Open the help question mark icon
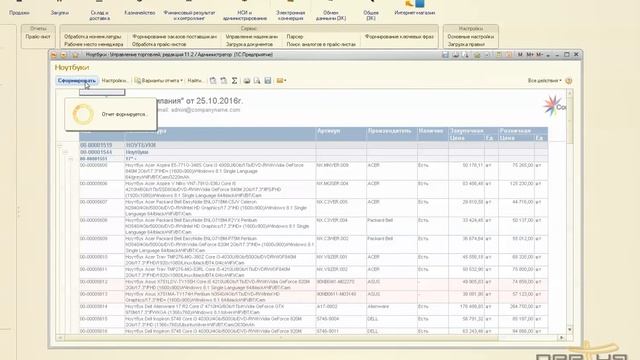The width and height of the screenshot is (640, 360). (x=569, y=81)
